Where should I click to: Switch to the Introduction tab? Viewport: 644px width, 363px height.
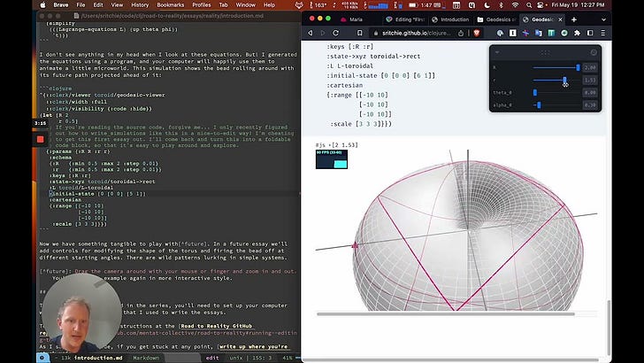pos(450,19)
